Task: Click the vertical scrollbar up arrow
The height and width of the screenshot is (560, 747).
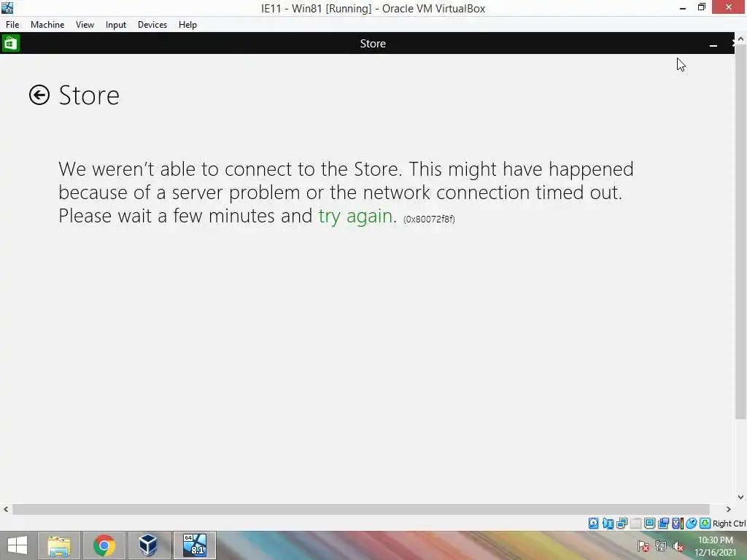Action: click(741, 39)
